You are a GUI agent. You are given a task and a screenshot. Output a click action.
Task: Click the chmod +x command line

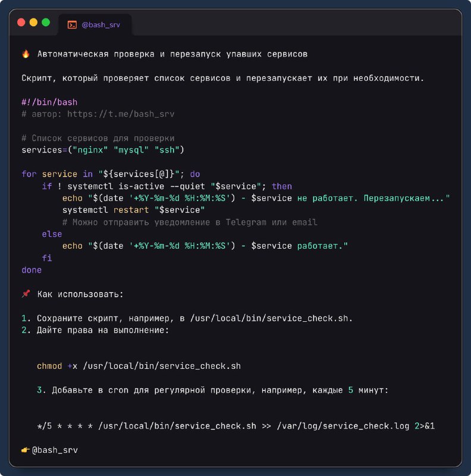[x=139, y=366]
